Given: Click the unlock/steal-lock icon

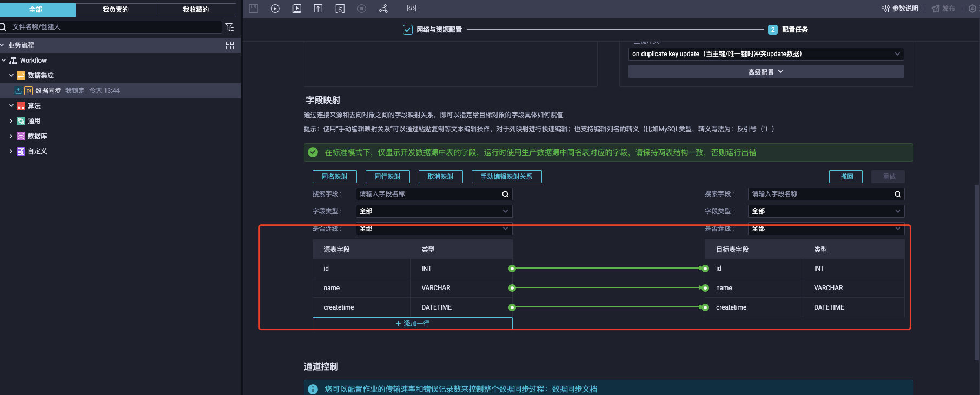Looking at the screenshot, I should coord(340,9).
